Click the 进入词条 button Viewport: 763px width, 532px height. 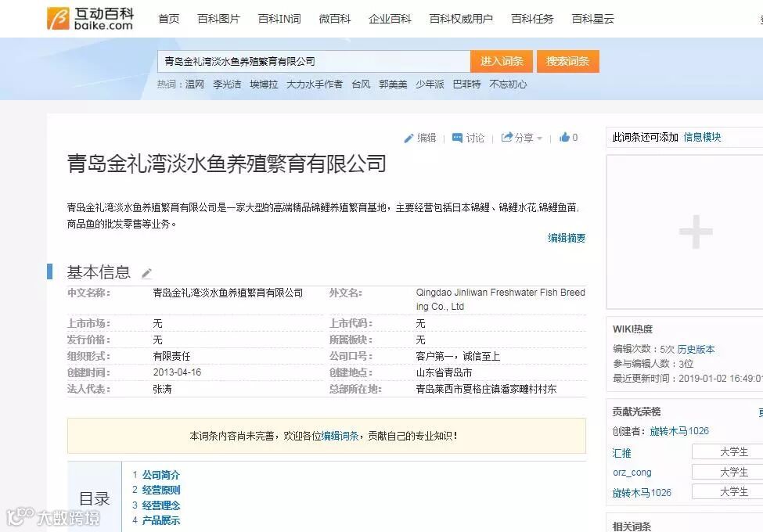[502, 61]
